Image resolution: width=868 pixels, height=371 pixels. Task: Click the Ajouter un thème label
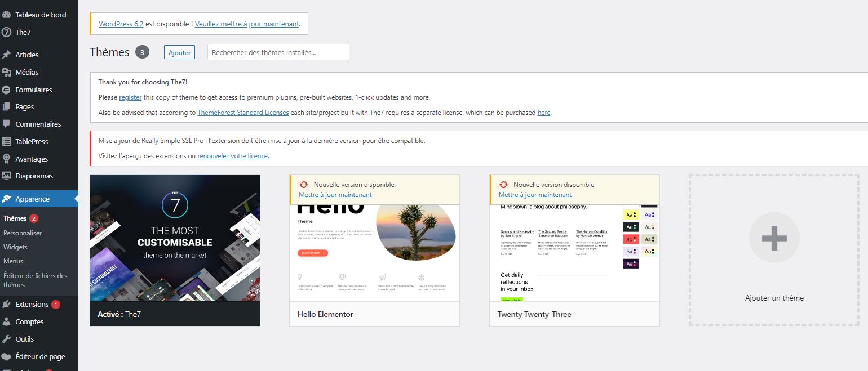tap(774, 298)
